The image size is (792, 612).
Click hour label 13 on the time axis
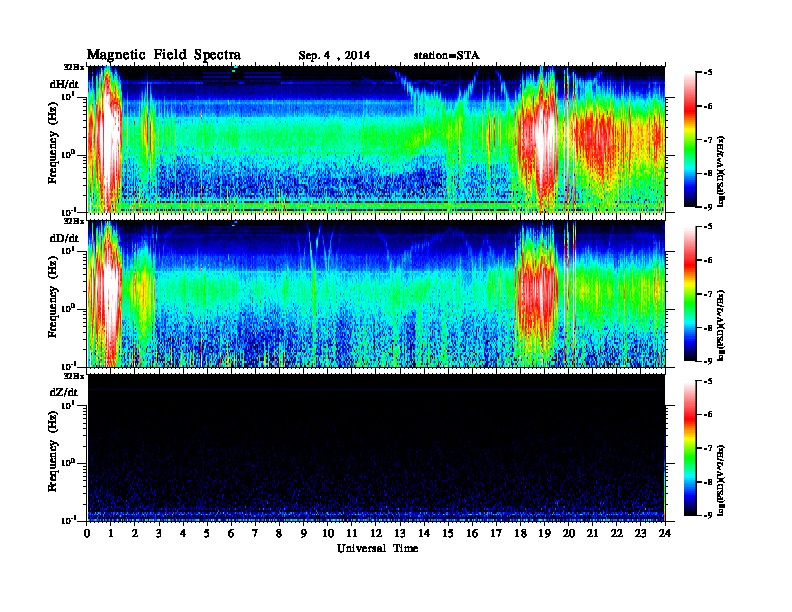pyautogui.click(x=400, y=533)
